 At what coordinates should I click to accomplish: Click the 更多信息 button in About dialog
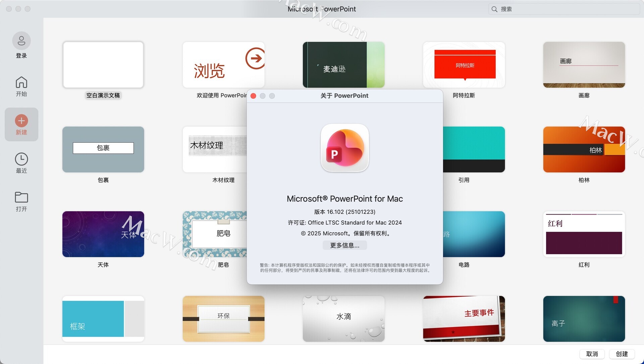pyautogui.click(x=344, y=245)
